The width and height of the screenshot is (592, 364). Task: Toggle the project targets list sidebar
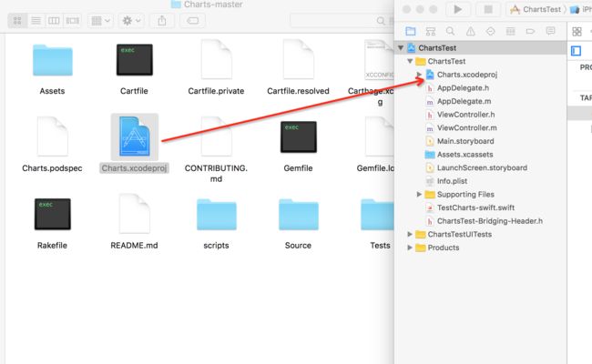(x=577, y=51)
